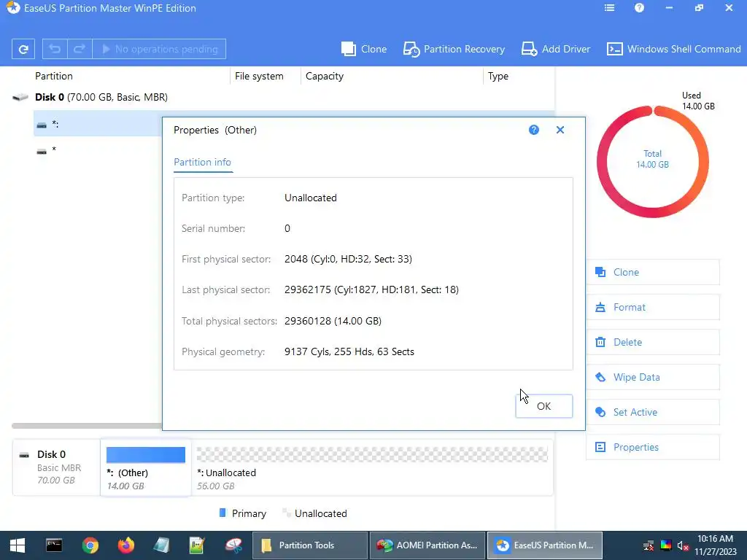
Task: Select the Disk 0 row in partition list
Action: (x=283, y=97)
